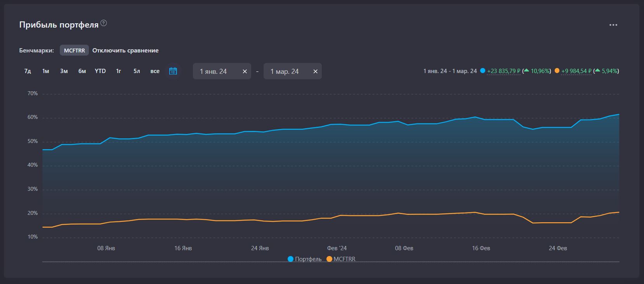The image size is (644, 284).
Task: Click the Фев '24 axis label
Action: click(x=337, y=248)
